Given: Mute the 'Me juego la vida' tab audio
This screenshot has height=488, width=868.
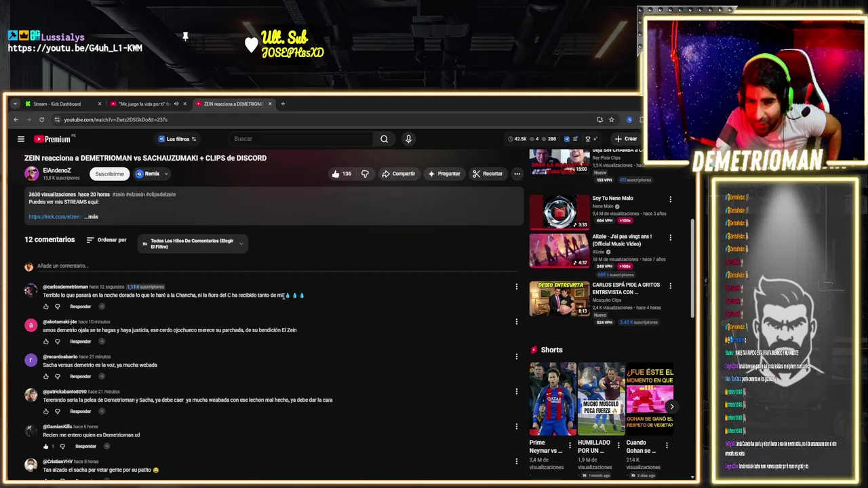Looking at the screenshot, I should click(x=176, y=104).
